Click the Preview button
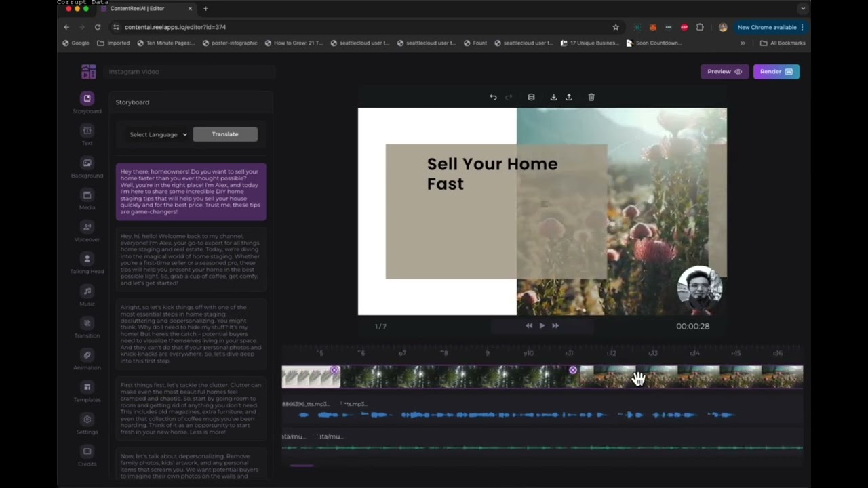This screenshot has width=868, height=488. tap(724, 72)
